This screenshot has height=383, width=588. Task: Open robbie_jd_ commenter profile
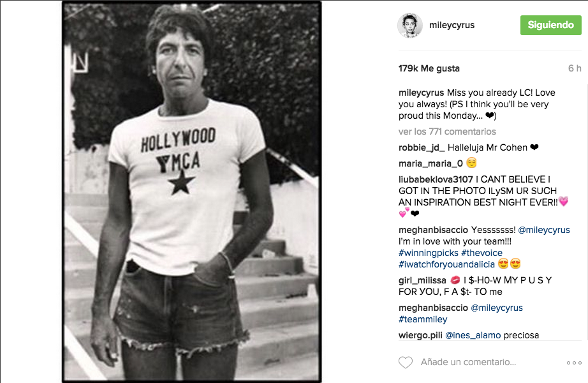(x=422, y=147)
